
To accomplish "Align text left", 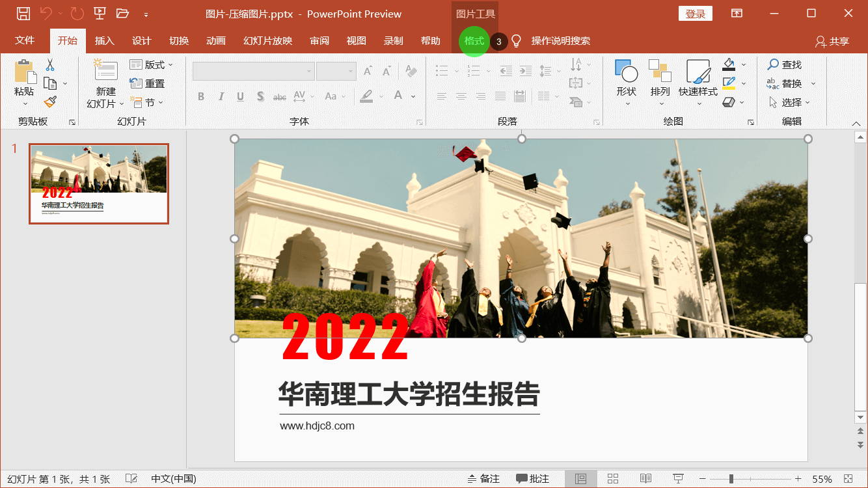I will click(x=442, y=96).
